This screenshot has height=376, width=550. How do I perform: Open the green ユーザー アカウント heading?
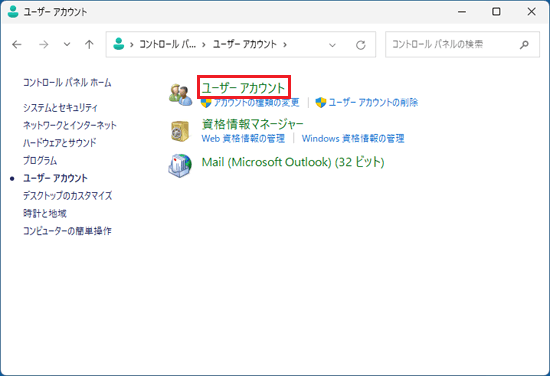(x=243, y=88)
